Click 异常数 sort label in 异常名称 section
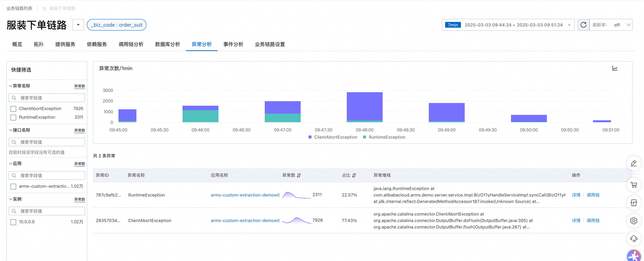This screenshot has width=644, height=261. click(x=80, y=86)
